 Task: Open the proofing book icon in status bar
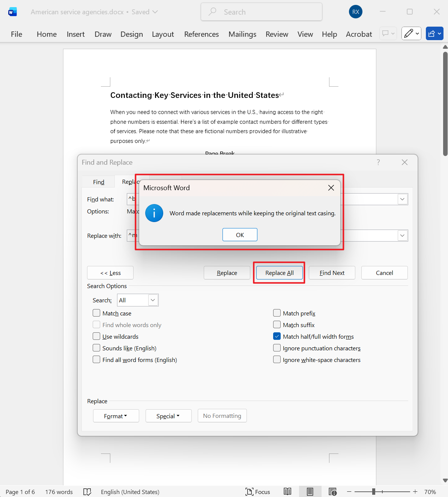coord(87,492)
